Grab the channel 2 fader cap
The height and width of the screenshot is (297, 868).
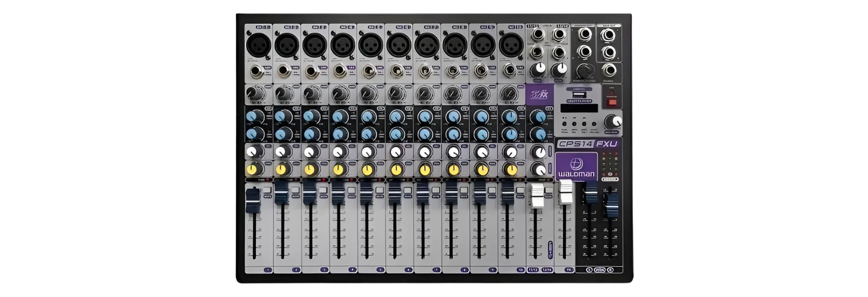tap(281, 192)
